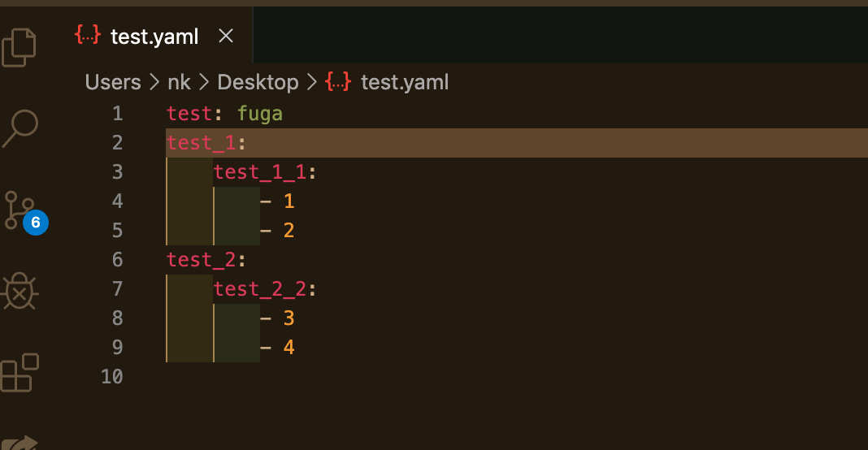Open the Desktop breadcrumb folder
The height and width of the screenshot is (450, 868).
tap(258, 83)
